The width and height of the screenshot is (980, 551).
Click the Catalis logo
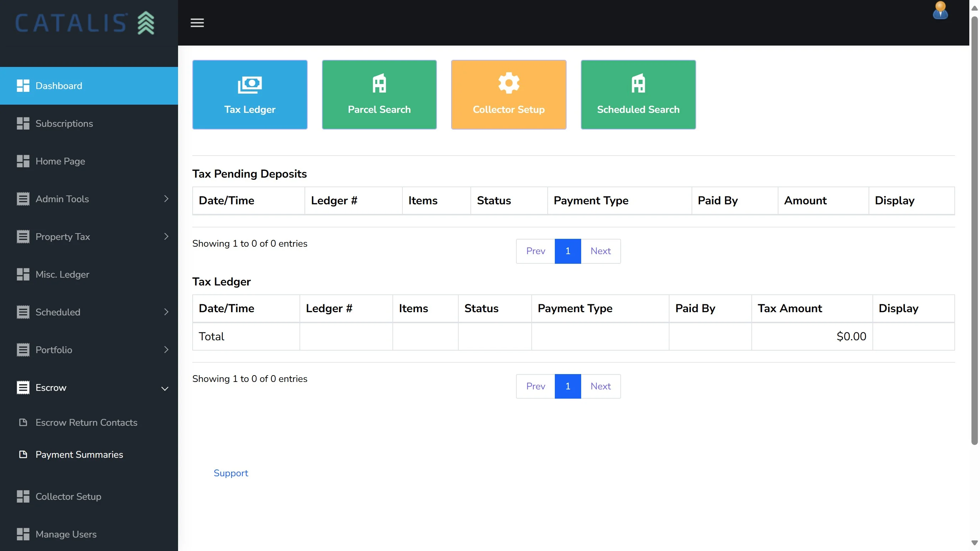pyautogui.click(x=85, y=23)
